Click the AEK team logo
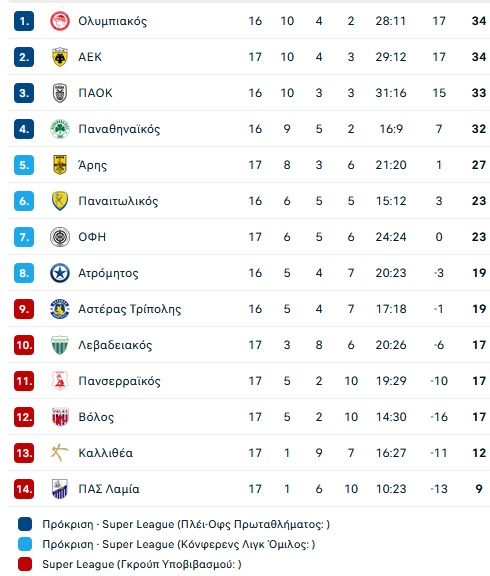490x576 pixels. 60,57
